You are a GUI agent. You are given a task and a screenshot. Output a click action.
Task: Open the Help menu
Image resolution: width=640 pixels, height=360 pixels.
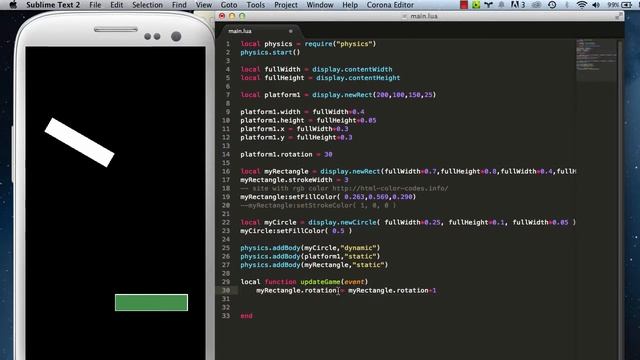click(350, 5)
